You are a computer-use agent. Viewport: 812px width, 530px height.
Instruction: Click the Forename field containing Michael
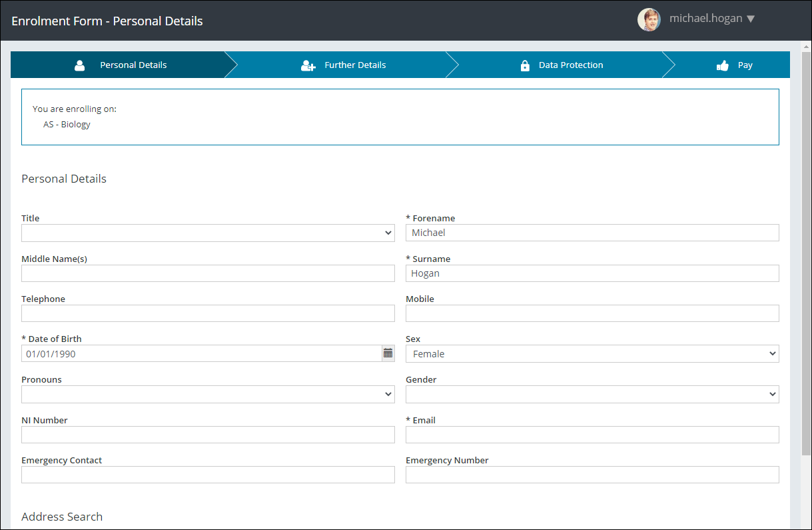pyautogui.click(x=592, y=232)
